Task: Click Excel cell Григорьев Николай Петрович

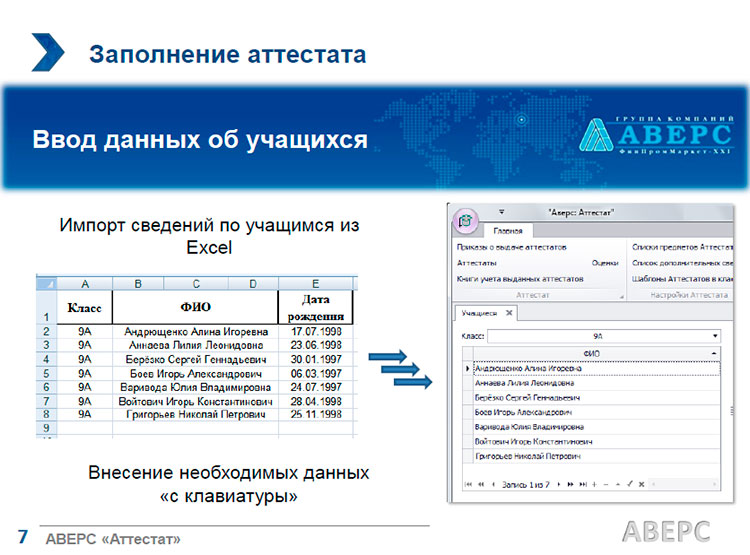Action: coord(196,414)
